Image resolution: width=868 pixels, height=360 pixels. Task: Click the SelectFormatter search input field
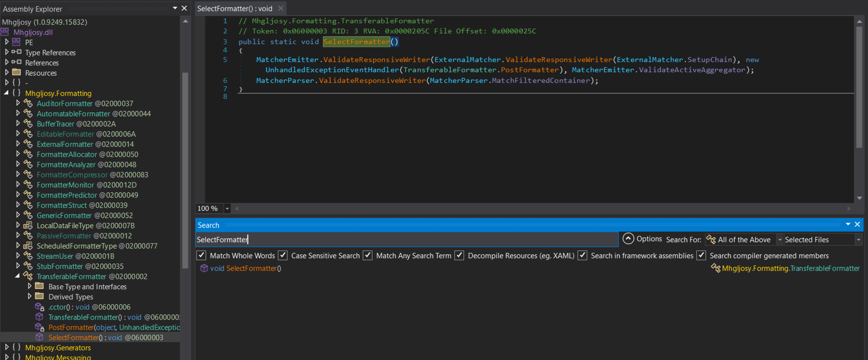click(407, 239)
